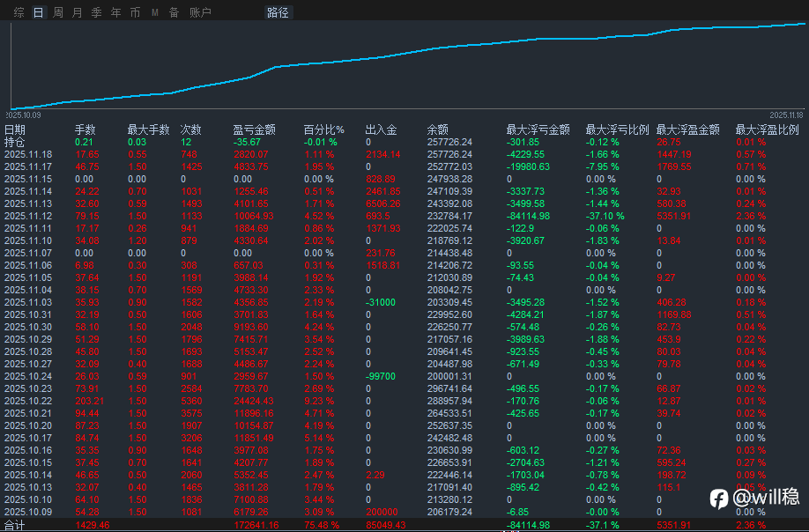Image resolution: width=809 pixels, height=532 pixels.
Task: Click floating profit 5351.91 on 2025.11.12
Action: (x=673, y=216)
